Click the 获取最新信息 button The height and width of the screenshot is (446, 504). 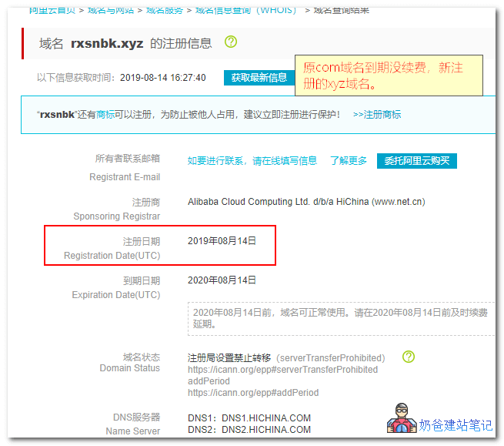point(259,78)
